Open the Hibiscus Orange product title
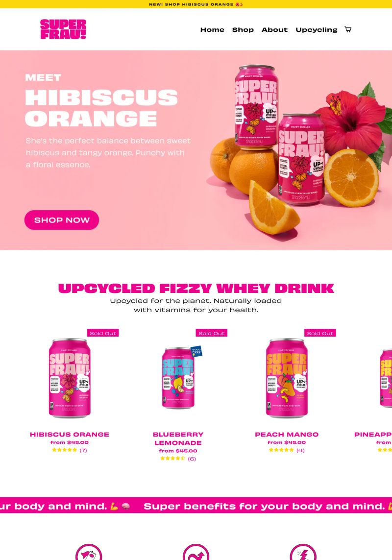 point(69,434)
